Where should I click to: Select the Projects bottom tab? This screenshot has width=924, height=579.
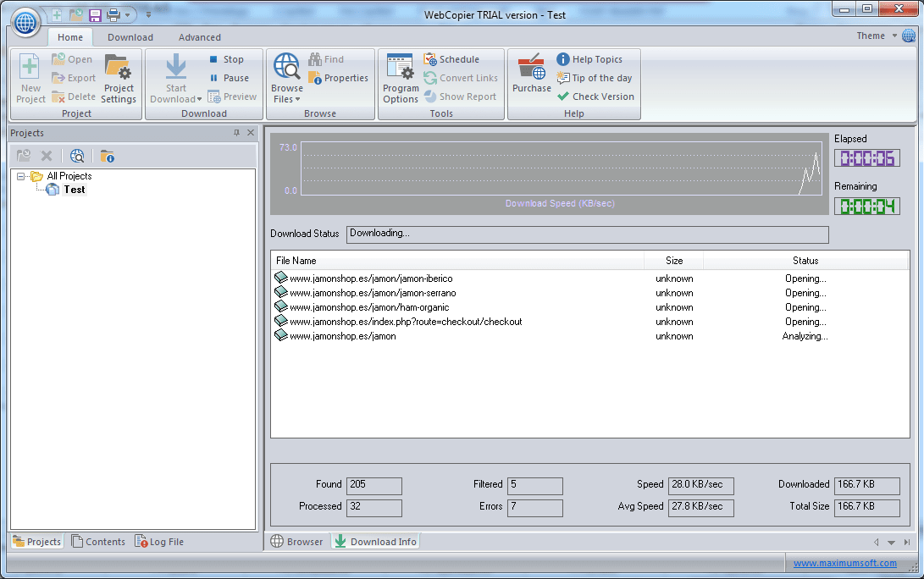click(36, 541)
